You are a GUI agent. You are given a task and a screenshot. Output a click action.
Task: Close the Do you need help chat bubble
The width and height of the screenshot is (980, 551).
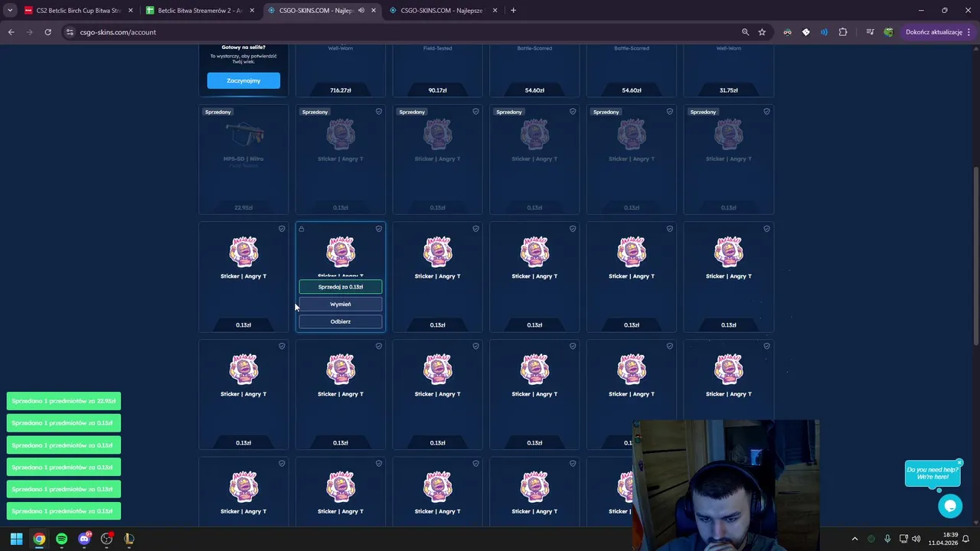[959, 462]
